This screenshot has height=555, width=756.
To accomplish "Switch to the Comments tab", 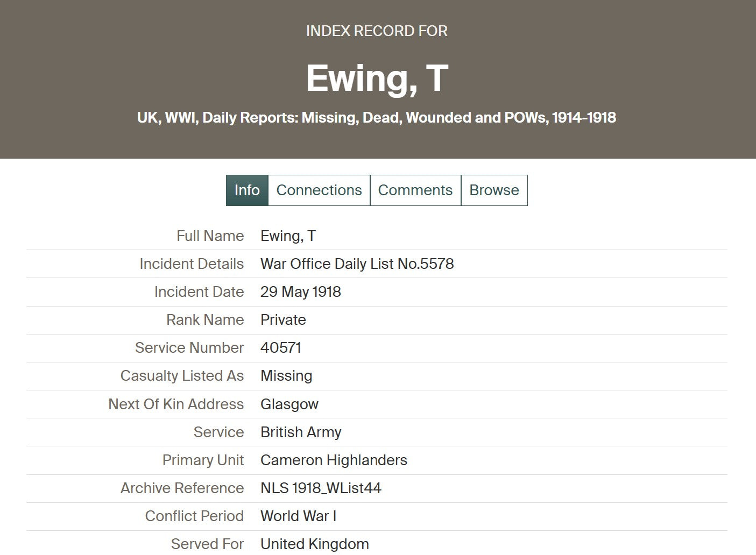I will (x=415, y=190).
